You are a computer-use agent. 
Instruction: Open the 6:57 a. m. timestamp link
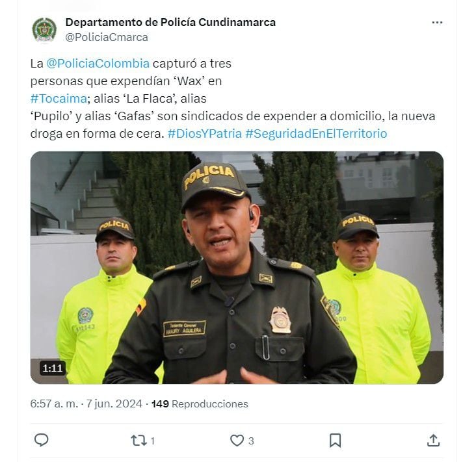coord(54,404)
